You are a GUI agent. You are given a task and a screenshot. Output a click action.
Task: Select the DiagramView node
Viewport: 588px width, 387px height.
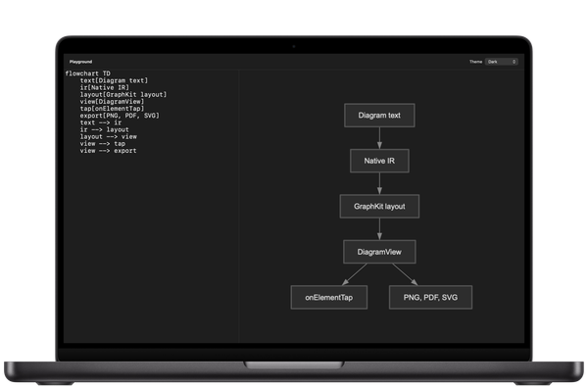(379, 252)
